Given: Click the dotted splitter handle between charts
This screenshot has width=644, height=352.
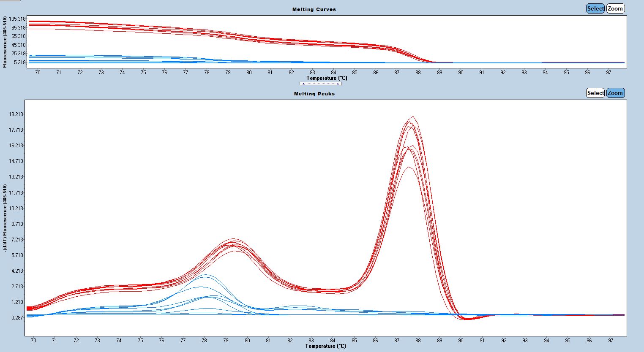Looking at the screenshot, I should point(320,84).
